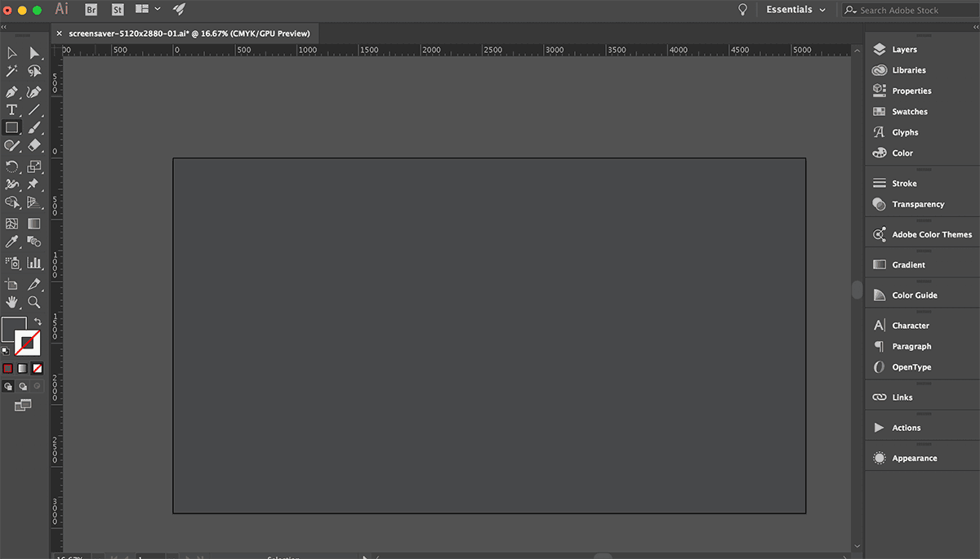Activate the Eyedropper tool
This screenshot has width=980, height=559.
(11, 242)
